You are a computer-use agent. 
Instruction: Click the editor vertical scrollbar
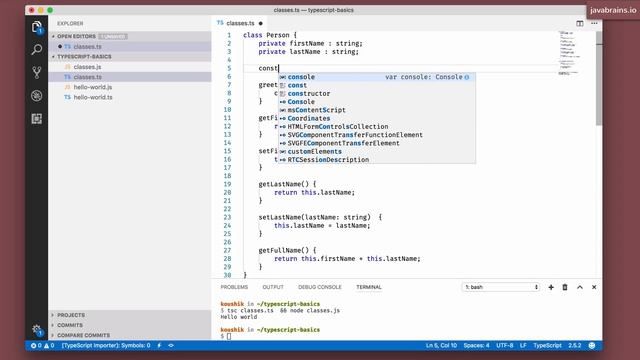click(x=599, y=78)
